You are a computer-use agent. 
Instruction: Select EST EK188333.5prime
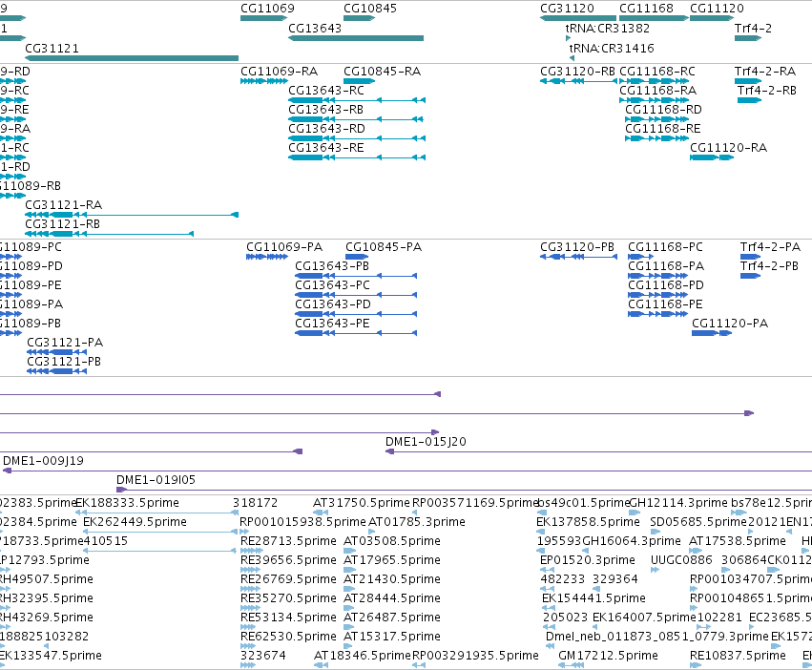point(128,503)
